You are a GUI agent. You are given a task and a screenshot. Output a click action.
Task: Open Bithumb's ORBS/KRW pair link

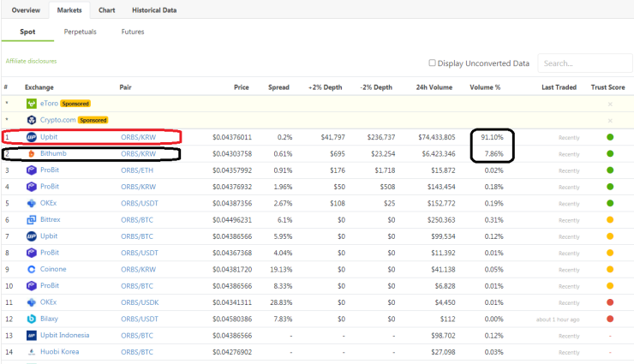tap(138, 154)
